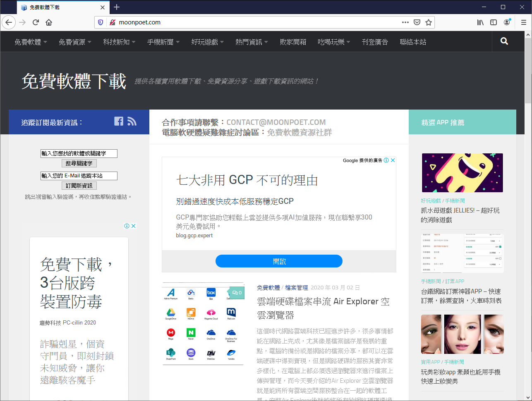
Task: Click the E-Mail subscription input field
Action: 79,175
